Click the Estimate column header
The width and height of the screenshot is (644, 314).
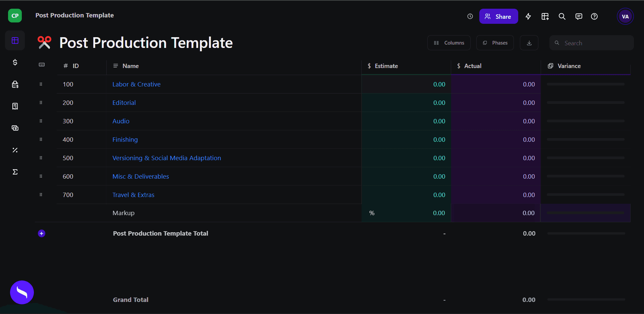pyautogui.click(x=386, y=66)
